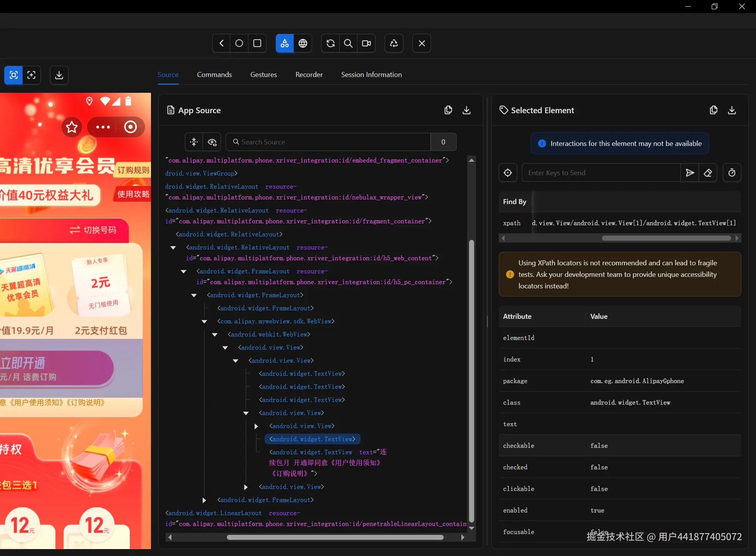Collapse the com.alipay.mywebview.sdk.WebView node
This screenshot has width=756, height=556.
pyautogui.click(x=205, y=322)
